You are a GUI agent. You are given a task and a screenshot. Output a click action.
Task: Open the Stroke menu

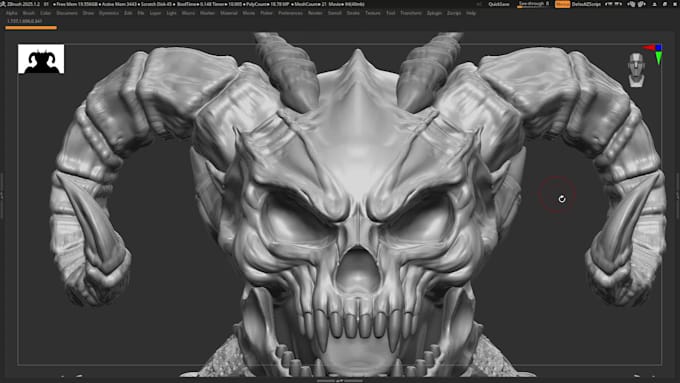point(353,13)
